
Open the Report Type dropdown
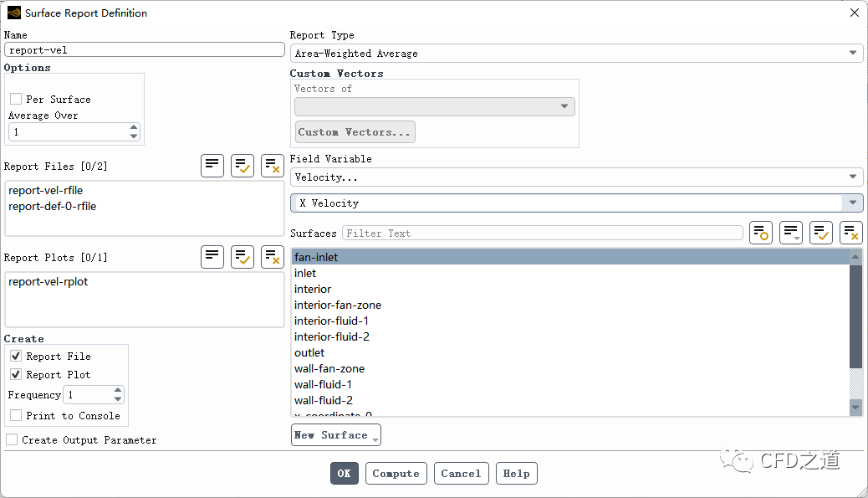(x=576, y=53)
